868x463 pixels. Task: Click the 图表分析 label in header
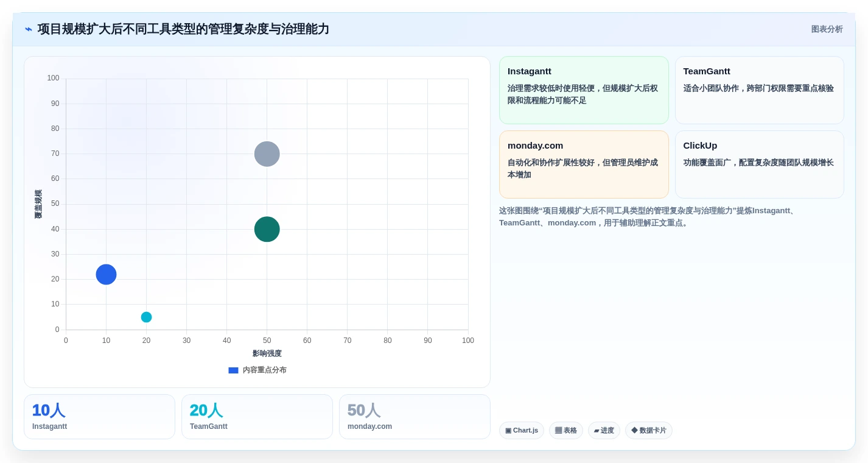(827, 29)
